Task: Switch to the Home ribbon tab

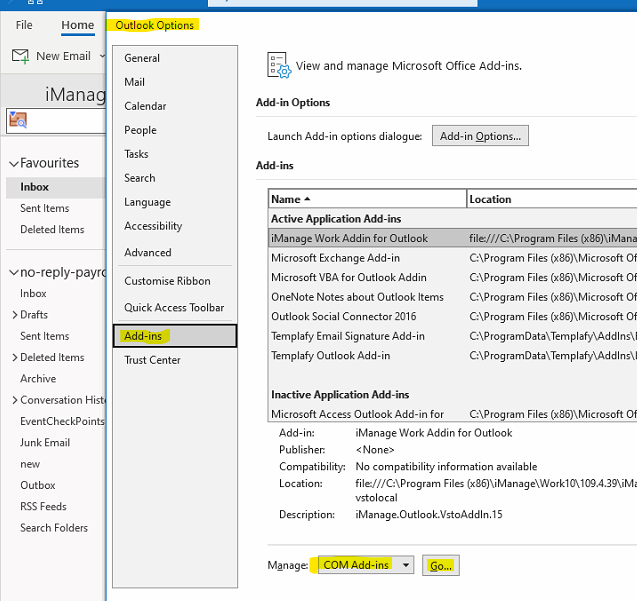Action: pos(77,25)
